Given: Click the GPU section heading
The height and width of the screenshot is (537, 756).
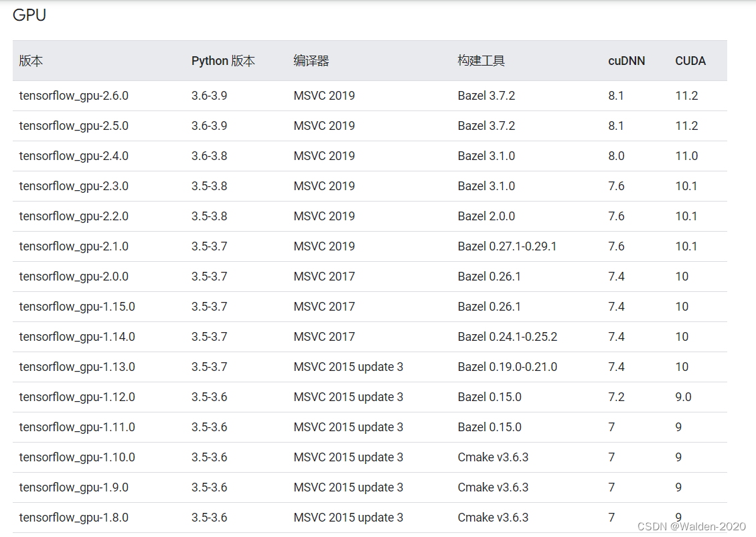Looking at the screenshot, I should pos(29,15).
